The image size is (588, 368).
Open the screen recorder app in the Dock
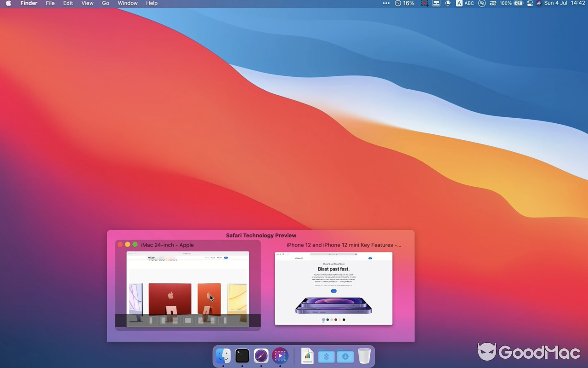tap(280, 356)
